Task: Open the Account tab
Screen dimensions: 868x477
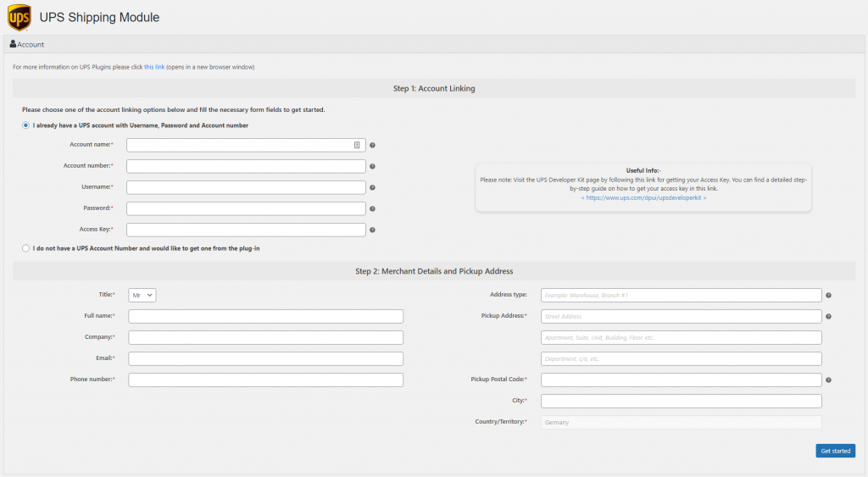Action: pos(26,44)
